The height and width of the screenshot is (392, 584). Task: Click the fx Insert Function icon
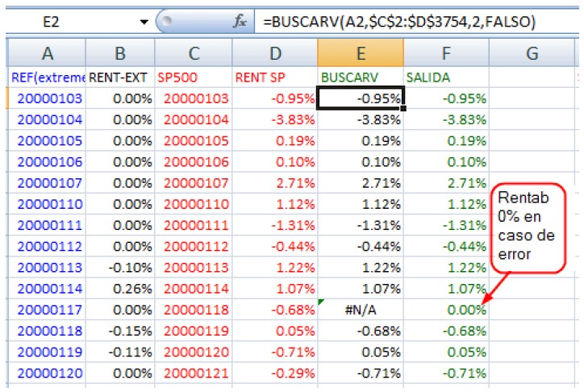240,21
